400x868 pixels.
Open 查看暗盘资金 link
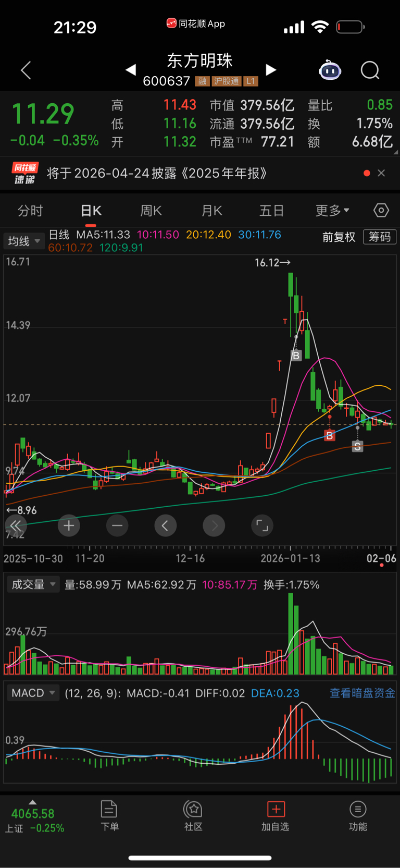pyautogui.click(x=362, y=693)
